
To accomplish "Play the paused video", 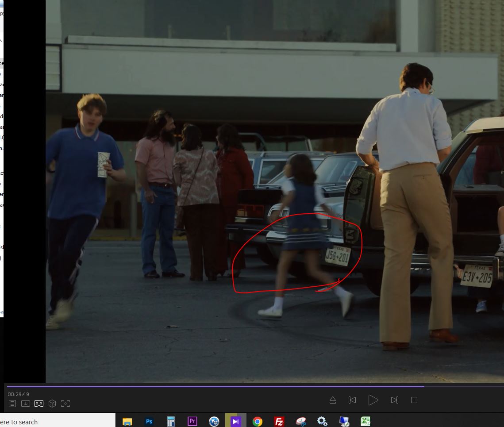I will coord(373,400).
